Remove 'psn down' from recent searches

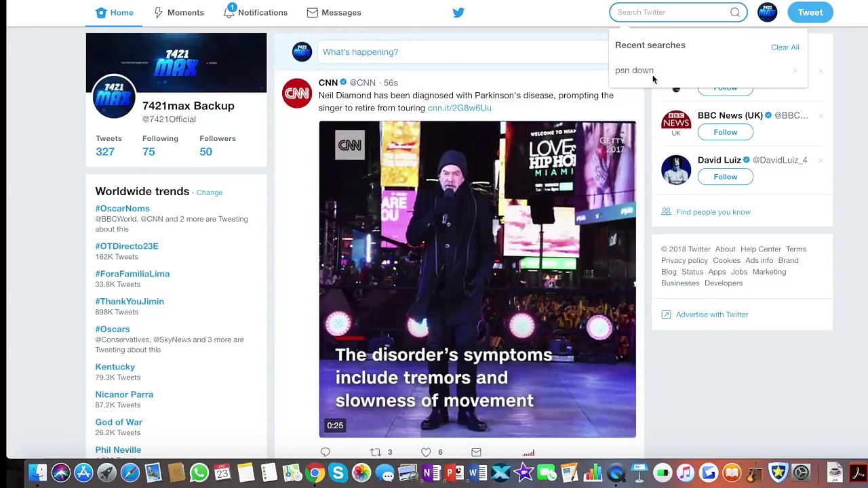[795, 70]
